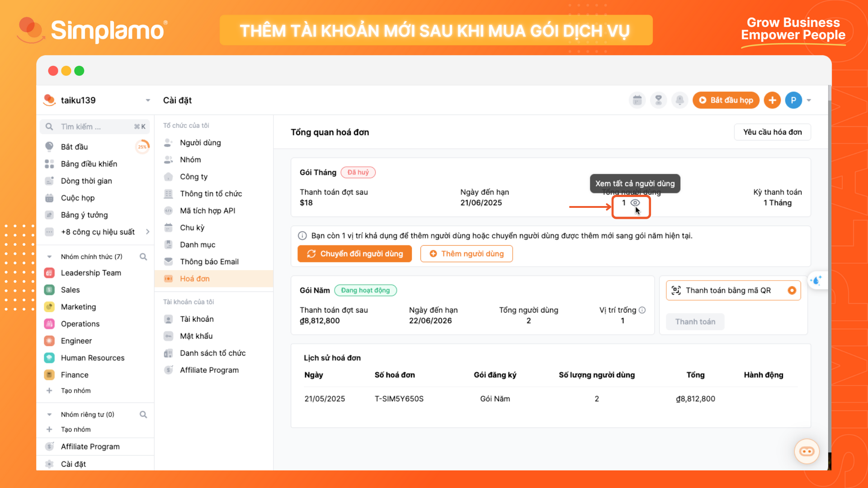Collapse Nhóm chính thức (7) section

point(49,257)
